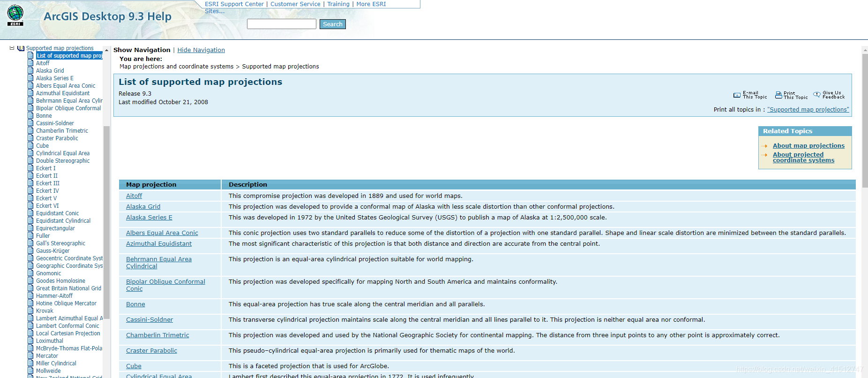The width and height of the screenshot is (868, 378).
Task: Click the arrow bullet beside About map projections
Action: (764, 146)
